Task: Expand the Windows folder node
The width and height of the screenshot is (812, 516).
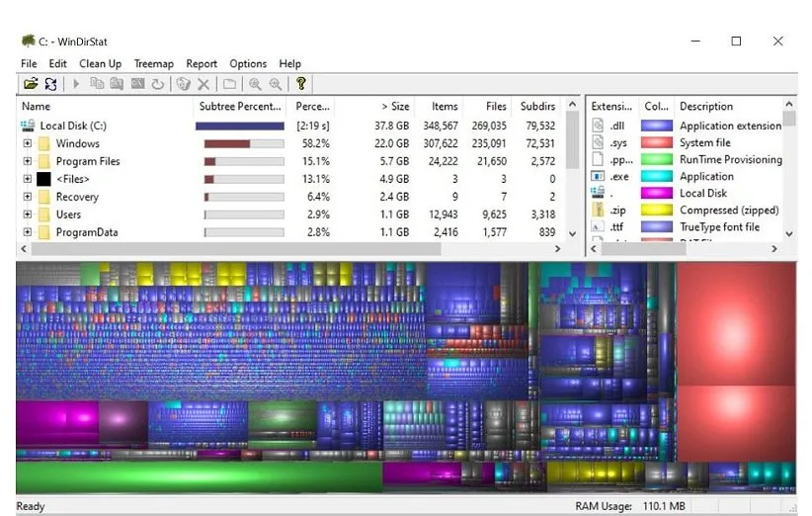Action: pos(28,143)
